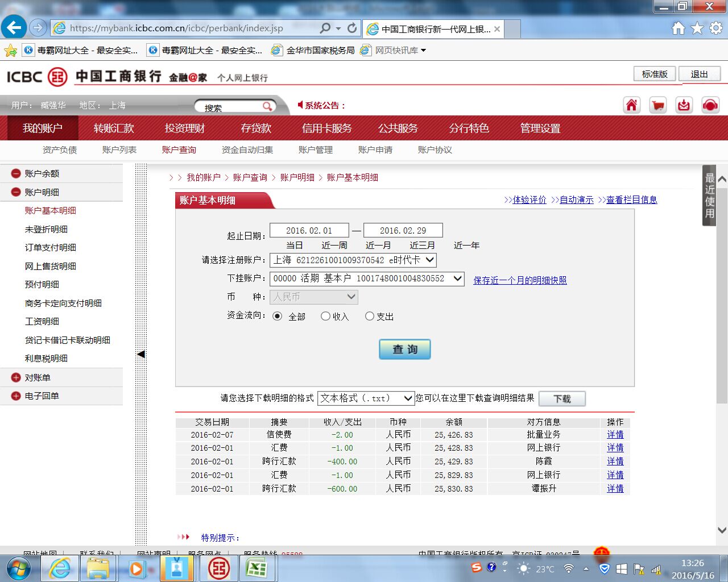
Task: Click the black sidebar collapse arrow
Action: point(141,354)
